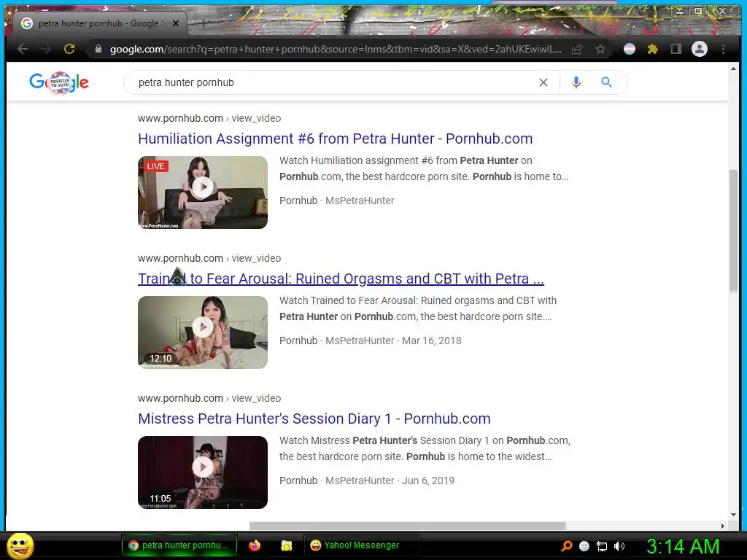Toggle the Chrome side panel
Image resolution: width=747 pixels, height=560 pixels.
pos(676,49)
